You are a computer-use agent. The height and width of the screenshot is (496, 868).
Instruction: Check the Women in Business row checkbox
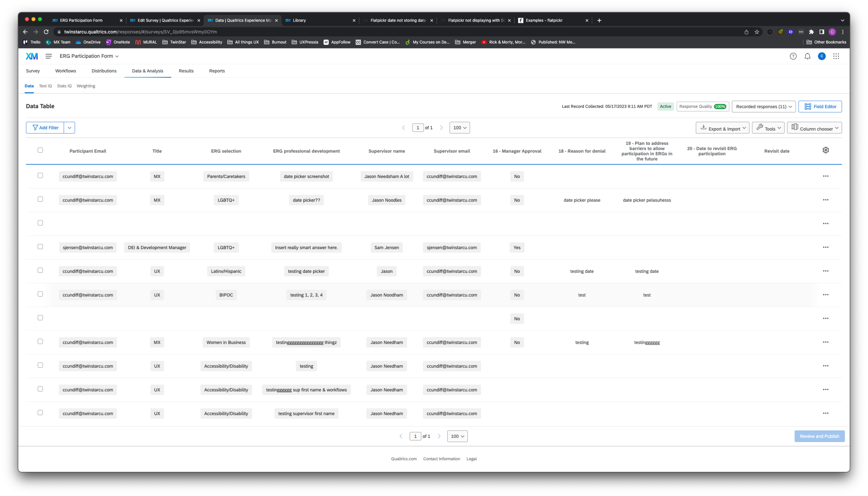[x=40, y=341]
